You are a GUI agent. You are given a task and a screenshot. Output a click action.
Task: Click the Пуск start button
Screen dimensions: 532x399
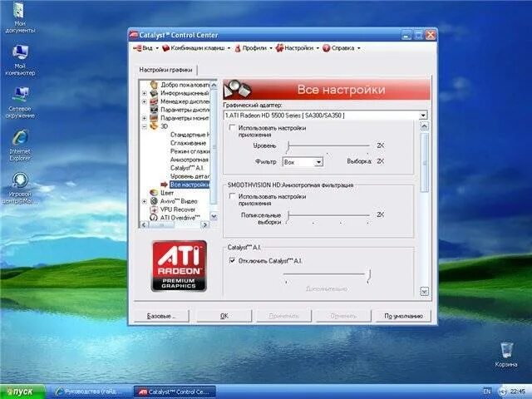[22, 392]
